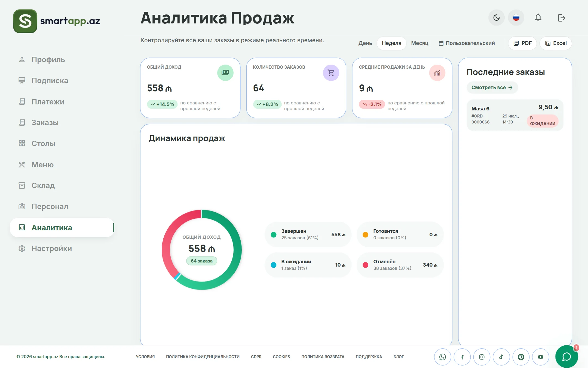Select Аналитика in the sidebar

click(62, 228)
